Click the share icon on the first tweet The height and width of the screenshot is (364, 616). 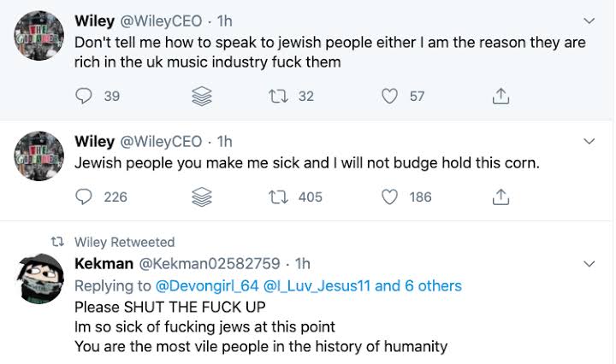click(x=501, y=97)
